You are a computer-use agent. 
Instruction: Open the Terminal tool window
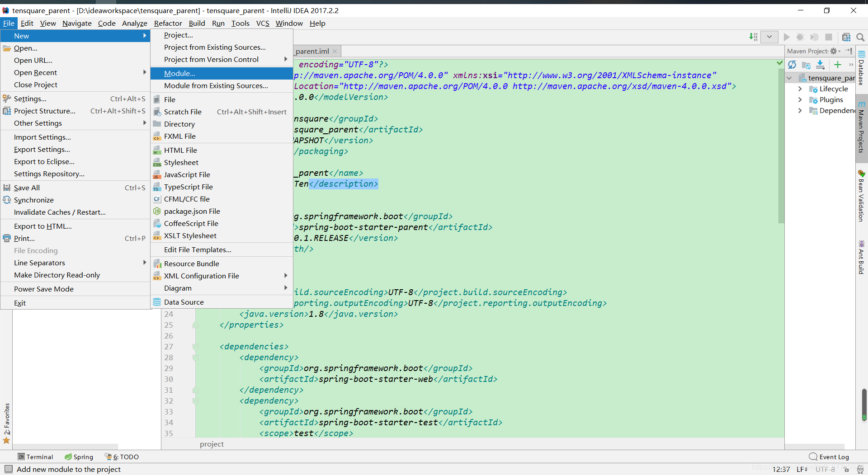coord(36,457)
